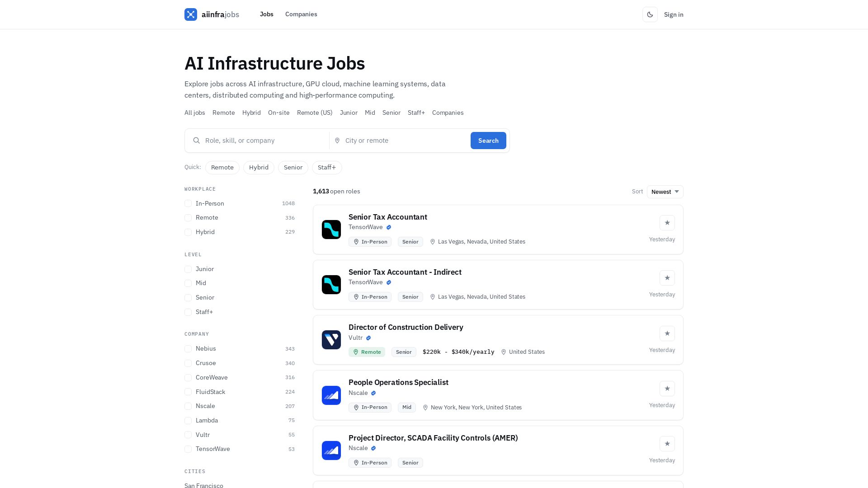Check the CoreWeave company filter

pyautogui.click(x=188, y=378)
